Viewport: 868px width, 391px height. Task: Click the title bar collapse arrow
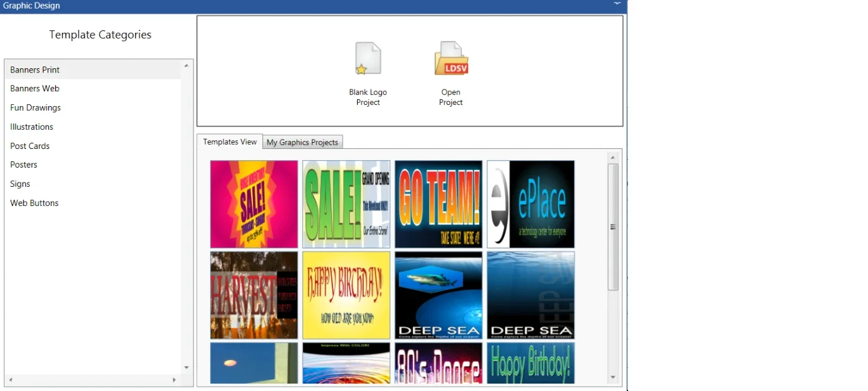[618, 4]
